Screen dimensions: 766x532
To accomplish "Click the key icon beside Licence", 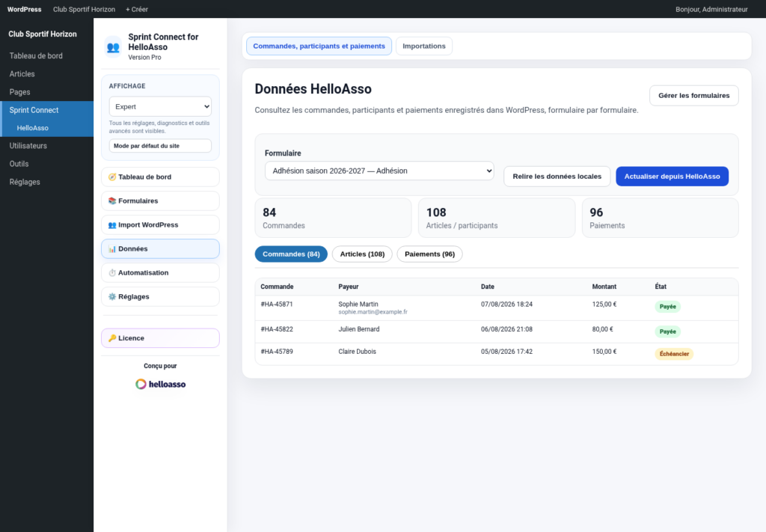I will pyautogui.click(x=112, y=338).
